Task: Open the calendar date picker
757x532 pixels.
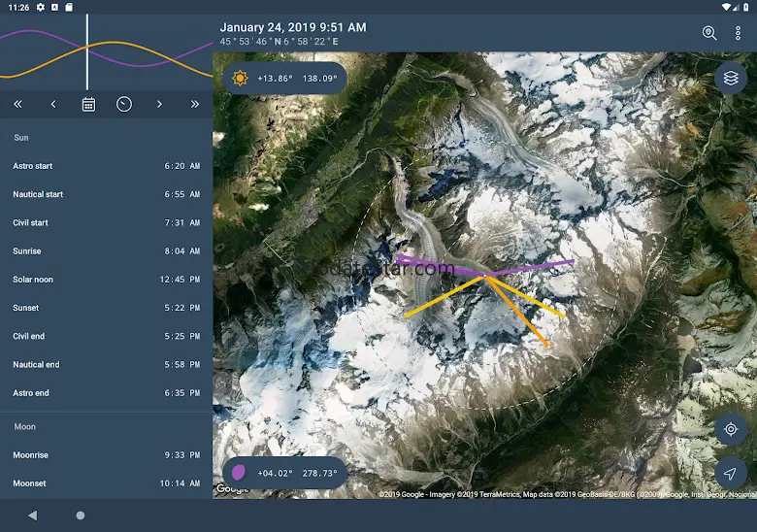Action: tap(88, 104)
